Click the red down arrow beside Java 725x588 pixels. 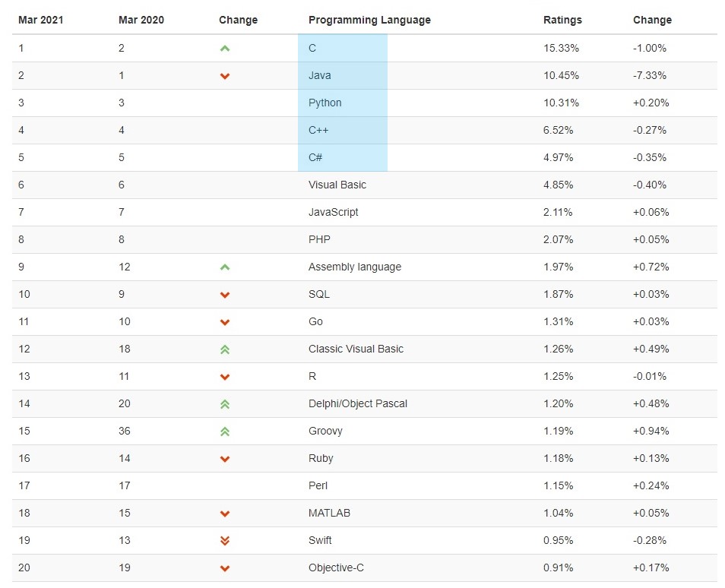pos(225,76)
